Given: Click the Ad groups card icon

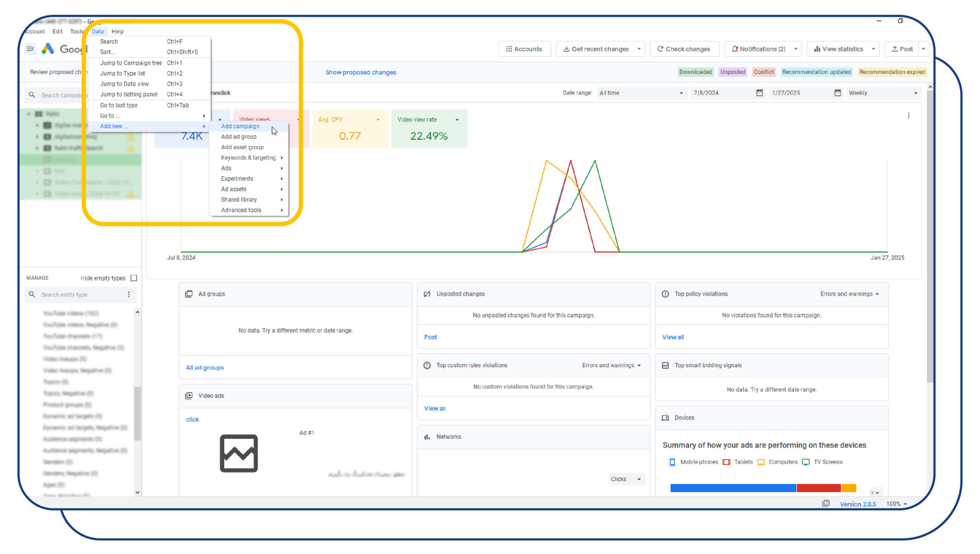Looking at the screenshot, I should 189,294.
